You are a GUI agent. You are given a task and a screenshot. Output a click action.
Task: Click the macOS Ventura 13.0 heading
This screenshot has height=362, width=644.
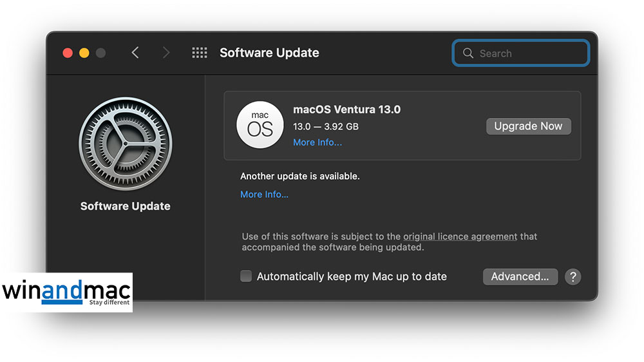(x=346, y=110)
